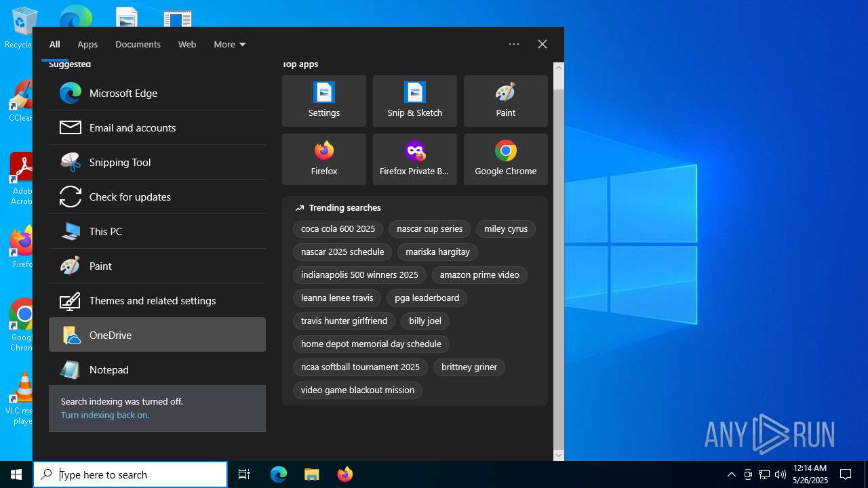The width and height of the screenshot is (868, 488).
Task: Switch to the Documents search tab
Action: coord(138,44)
